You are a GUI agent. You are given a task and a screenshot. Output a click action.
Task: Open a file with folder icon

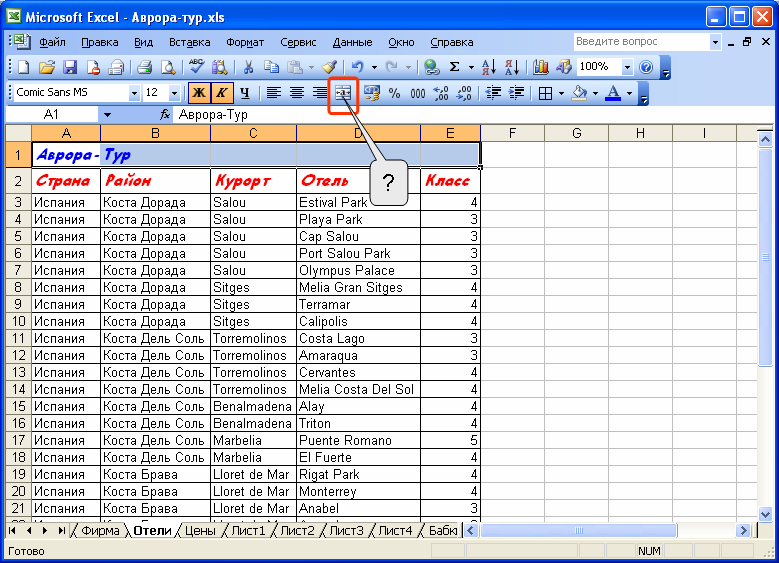[x=47, y=67]
